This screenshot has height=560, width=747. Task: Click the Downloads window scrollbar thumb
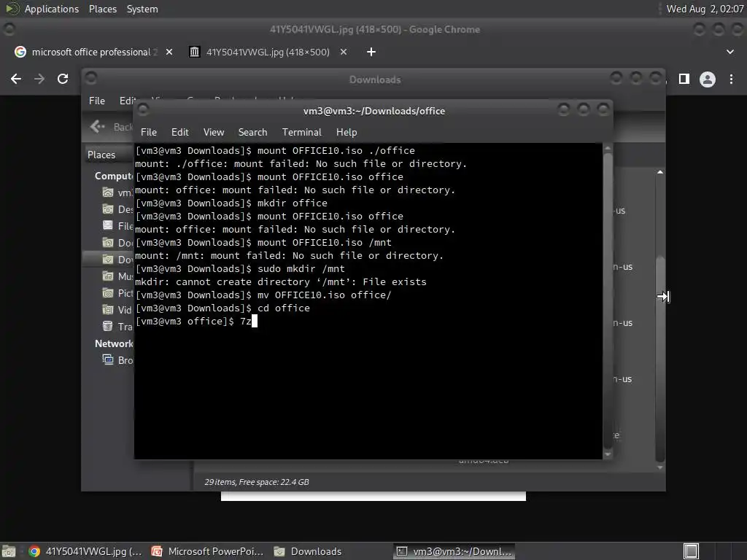[659, 358]
